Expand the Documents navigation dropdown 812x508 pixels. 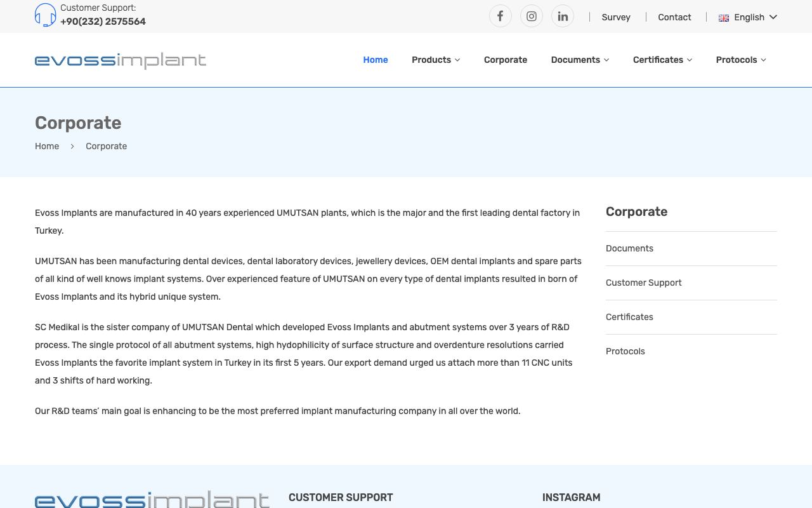pos(580,60)
